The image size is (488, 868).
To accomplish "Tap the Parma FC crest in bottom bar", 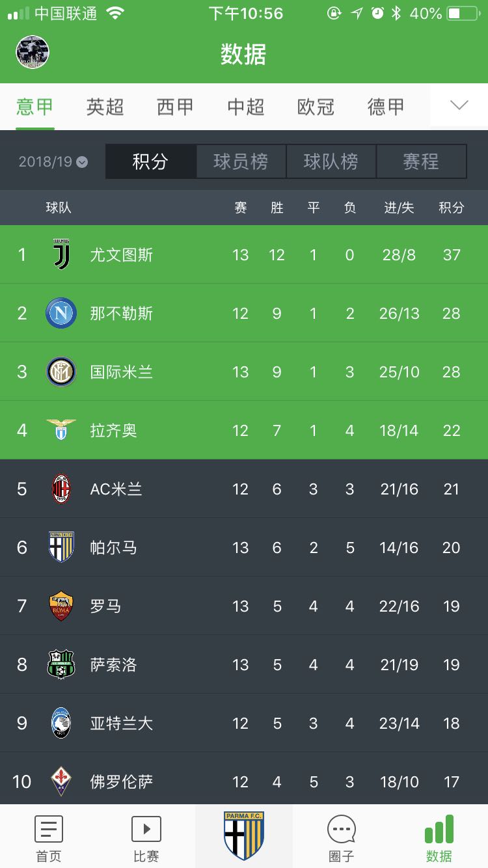I will [243, 835].
